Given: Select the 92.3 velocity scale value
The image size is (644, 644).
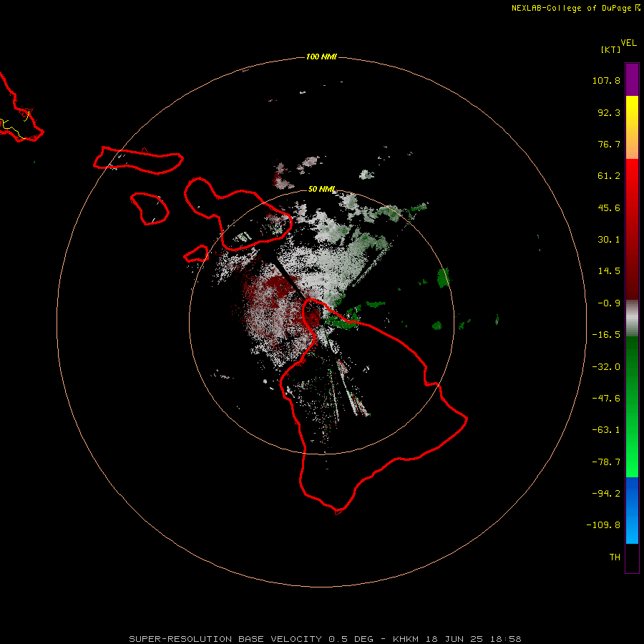Looking at the screenshot, I should pos(609,112).
